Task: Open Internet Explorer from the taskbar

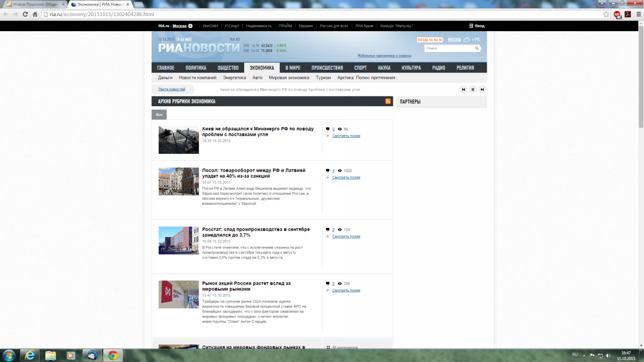Action: (30, 355)
